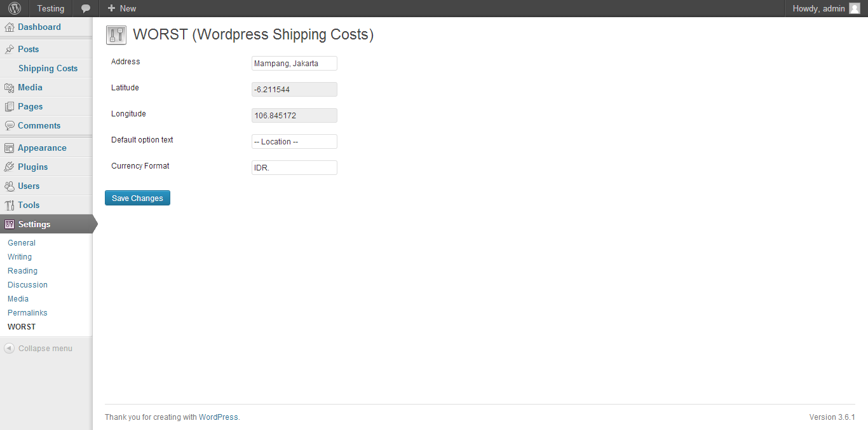Click the Appearance sidebar icon
This screenshot has height=430, width=868.
point(10,148)
